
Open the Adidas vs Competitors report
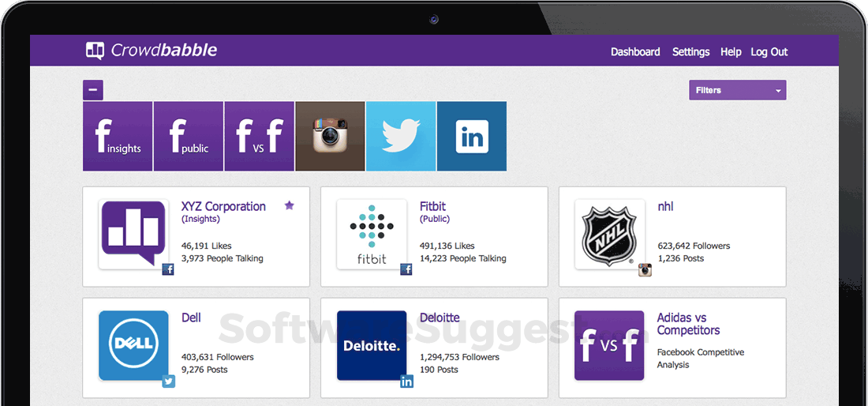point(689,324)
